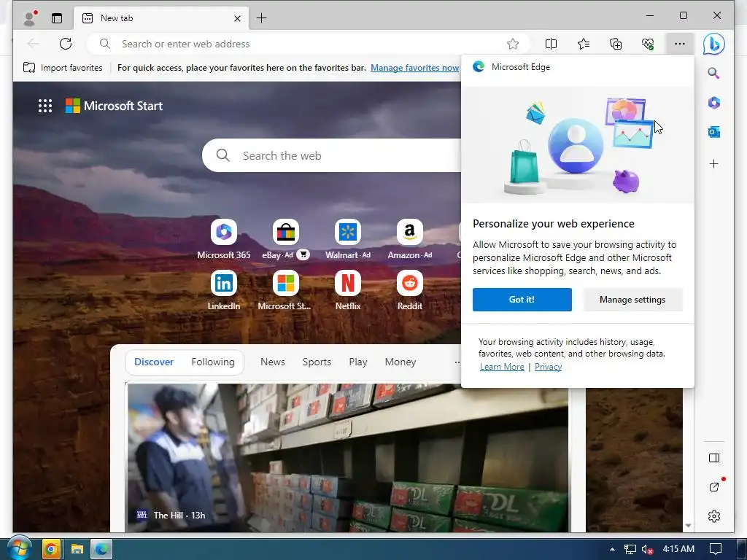Click the Edge taskbar icon
Screen dimensions: 747x560
(x=101, y=549)
